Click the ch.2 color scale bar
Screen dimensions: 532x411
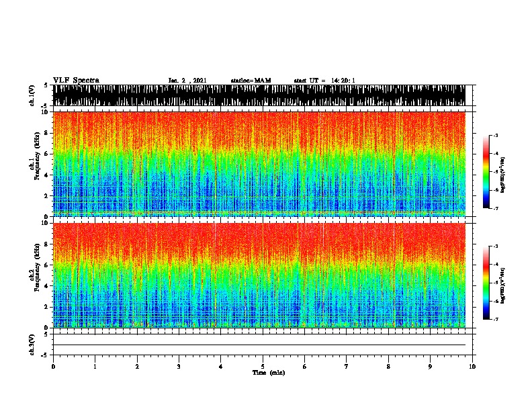pyautogui.click(x=486, y=283)
